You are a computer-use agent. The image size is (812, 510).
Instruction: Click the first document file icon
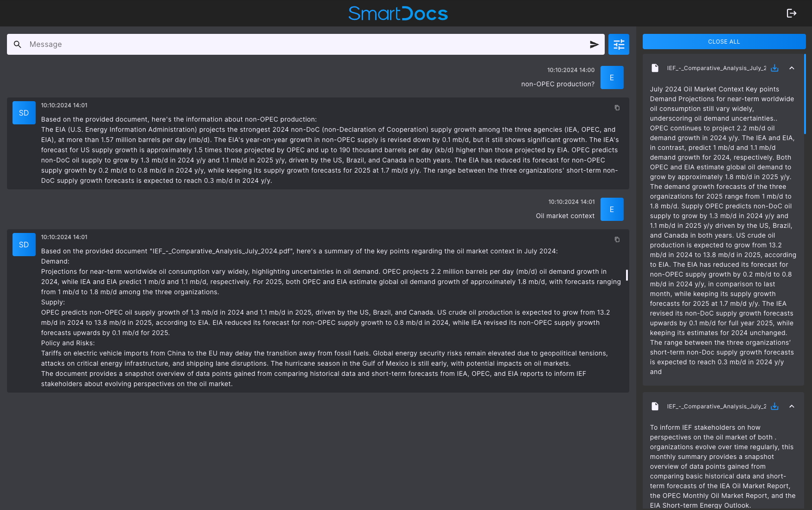[x=655, y=68]
